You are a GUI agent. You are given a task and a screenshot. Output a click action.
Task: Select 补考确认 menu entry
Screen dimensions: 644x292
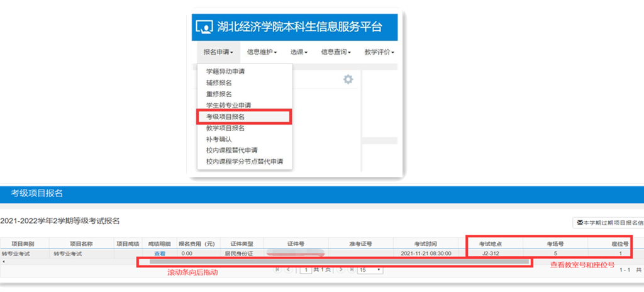pos(219,139)
